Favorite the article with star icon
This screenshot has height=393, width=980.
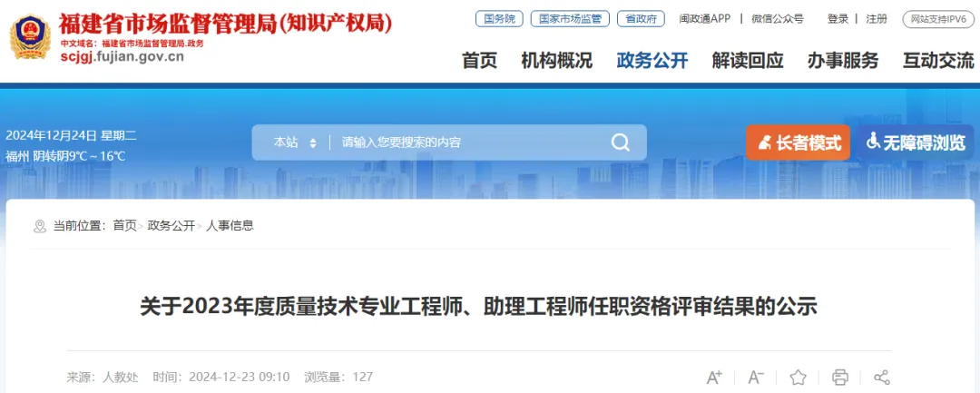tap(799, 378)
